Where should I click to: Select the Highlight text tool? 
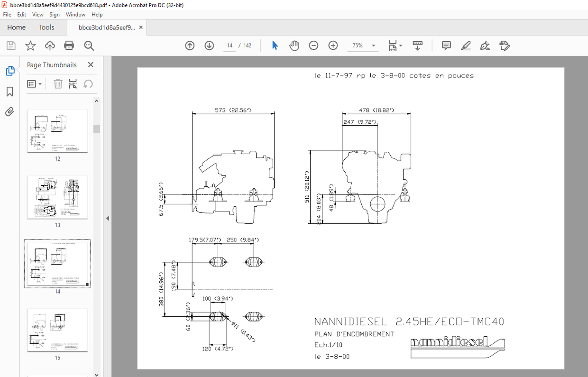point(466,45)
